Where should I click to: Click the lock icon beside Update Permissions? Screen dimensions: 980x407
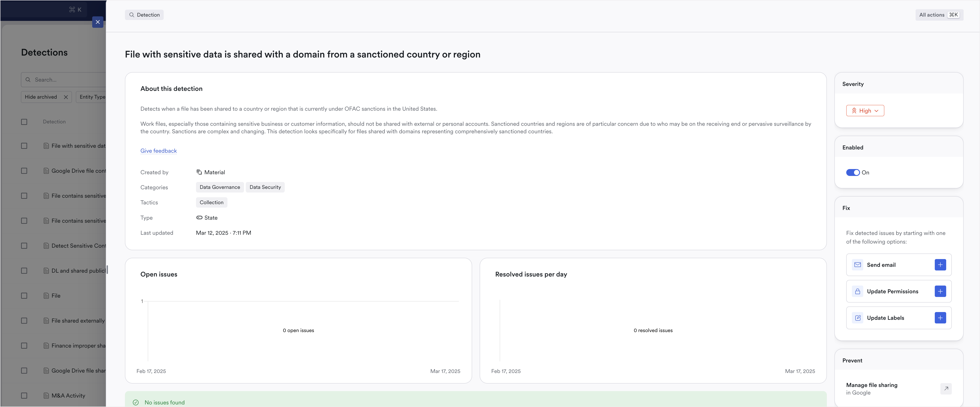coord(857,291)
